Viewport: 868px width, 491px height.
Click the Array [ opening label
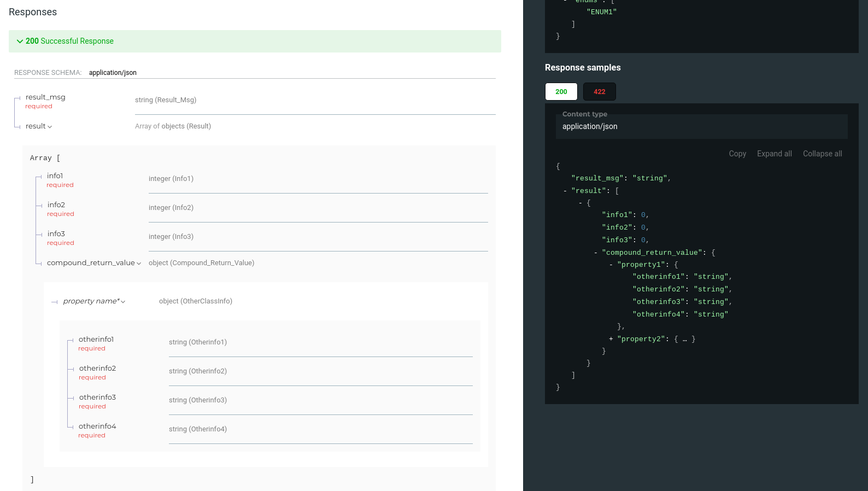[45, 158]
